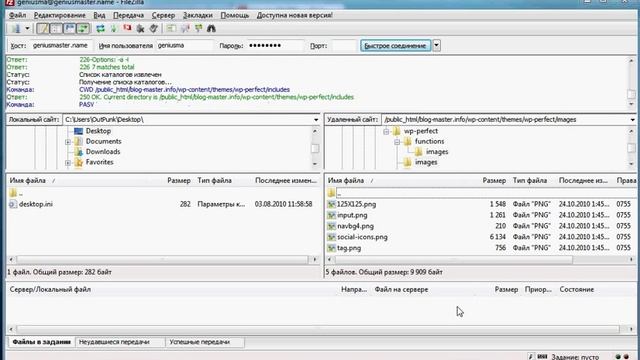Focus the Порт input field
The height and width of the screenshot is (360, 640).
pos(344,46)
